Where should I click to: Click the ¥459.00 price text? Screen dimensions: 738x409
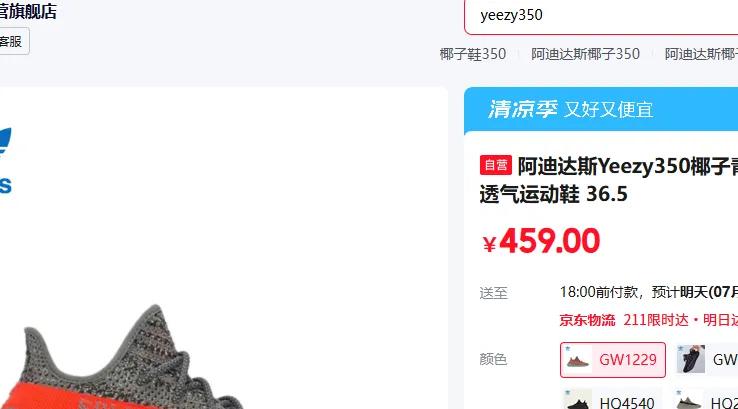pyautogui.click(x=541, y=241)
